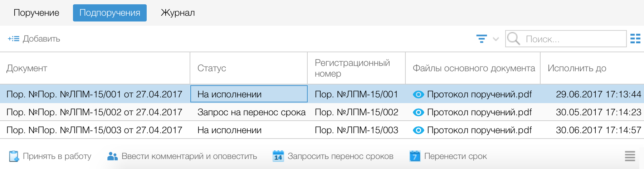Screen dimensions: 644x169
Task: Preview the file in ЛПМ-15/002 row
Action: (x=418, y=112)
